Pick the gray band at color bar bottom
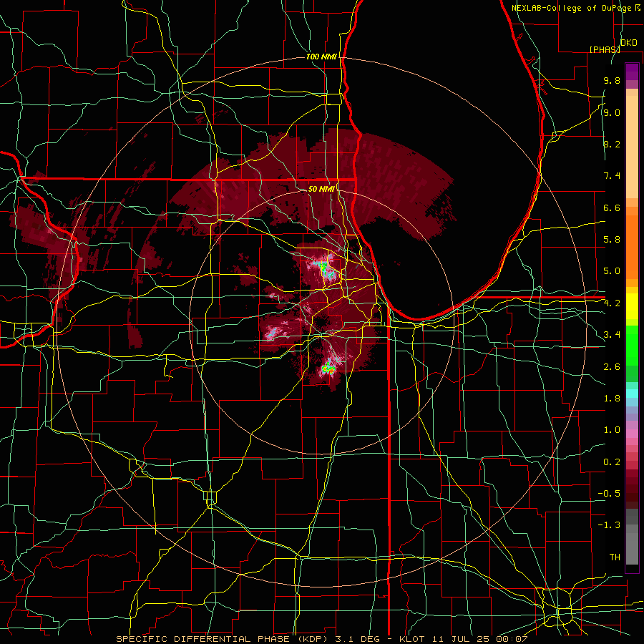The height and width of the screenshot is (644, 644). pos(632,538)
